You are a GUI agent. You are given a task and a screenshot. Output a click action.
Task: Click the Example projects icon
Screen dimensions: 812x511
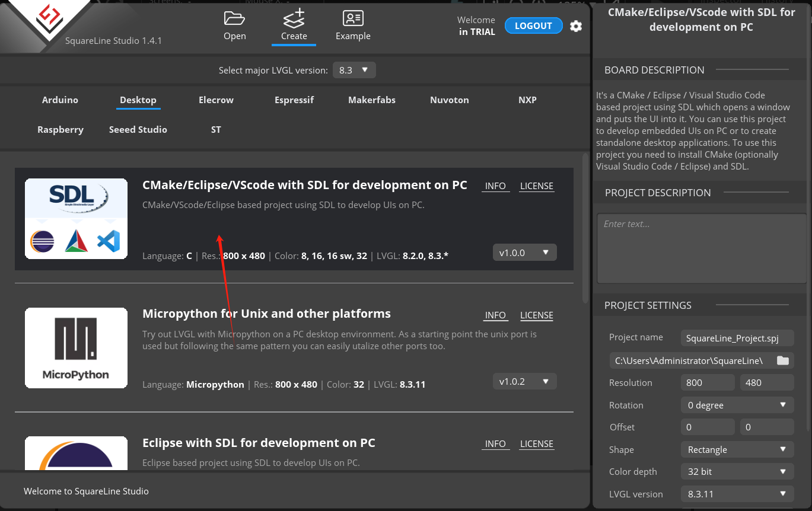353,18
